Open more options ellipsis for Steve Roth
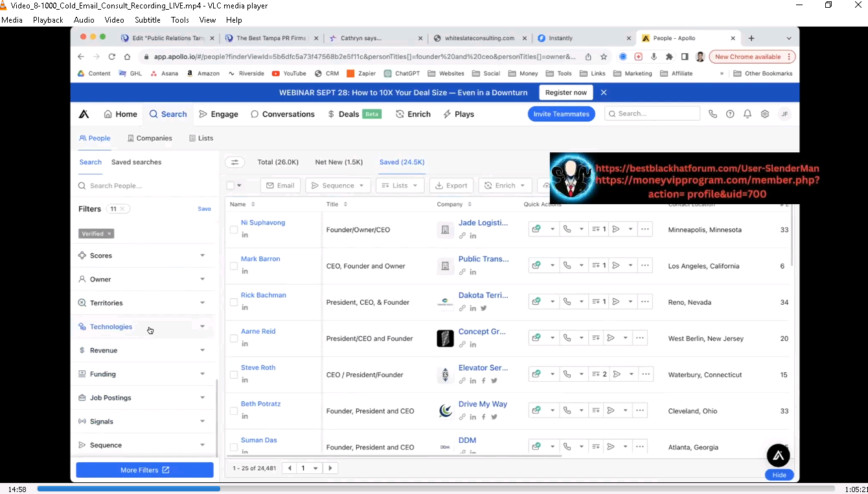Viewport: 868px width, 494px height. (x=645, y=375)
